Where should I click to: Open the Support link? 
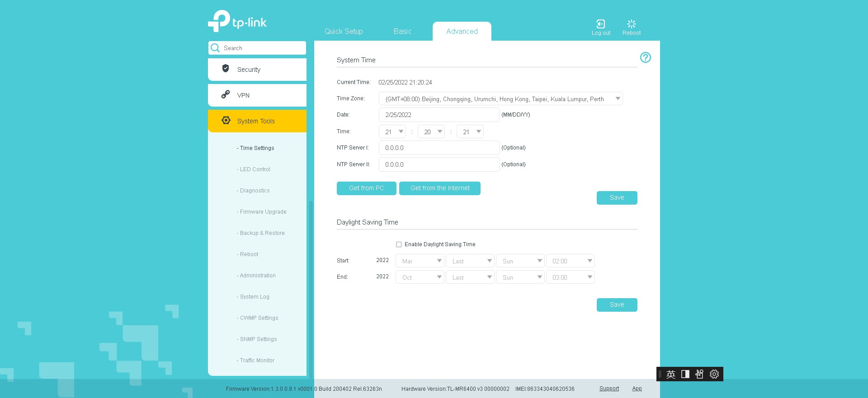pos(609,389)
